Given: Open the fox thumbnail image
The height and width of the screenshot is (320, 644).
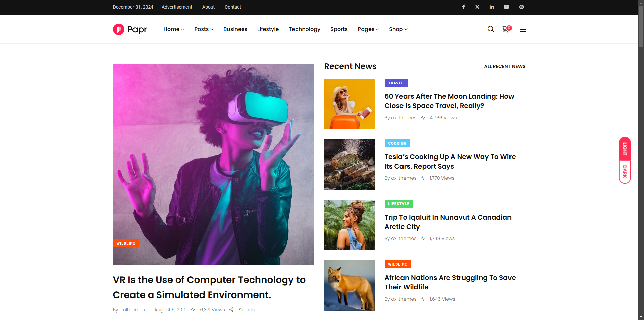Looking at the screenshot, I should pos(349,285).
